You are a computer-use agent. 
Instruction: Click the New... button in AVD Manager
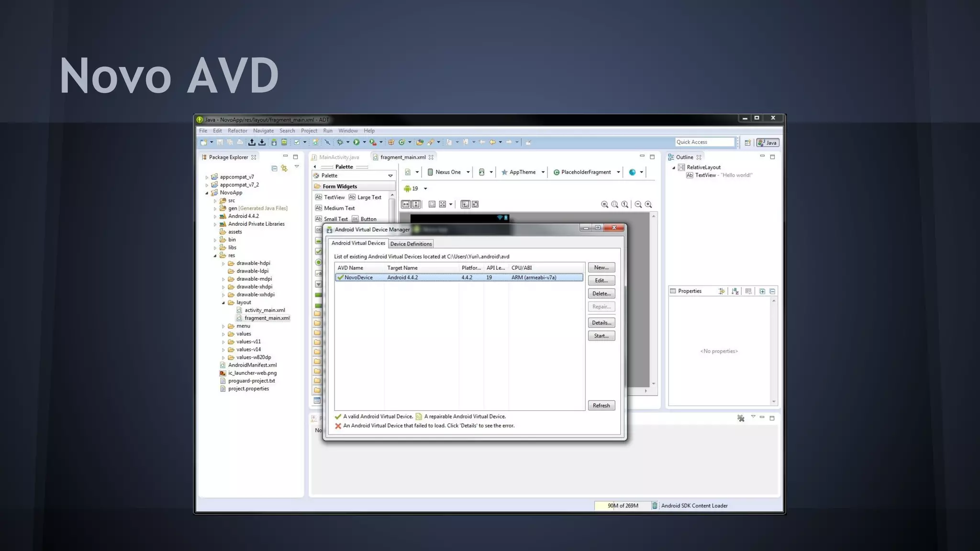601,267
